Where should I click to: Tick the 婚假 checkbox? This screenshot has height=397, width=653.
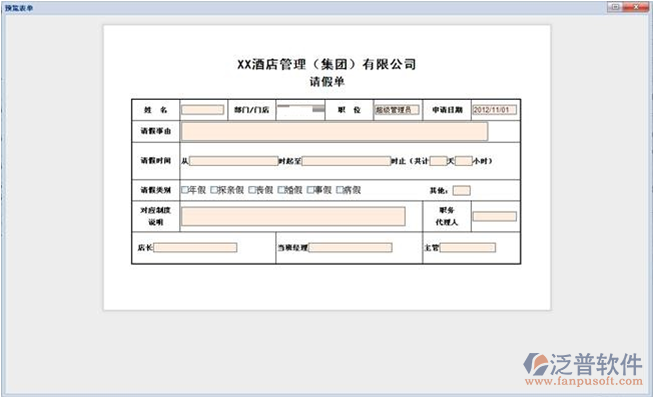[281, 190]
